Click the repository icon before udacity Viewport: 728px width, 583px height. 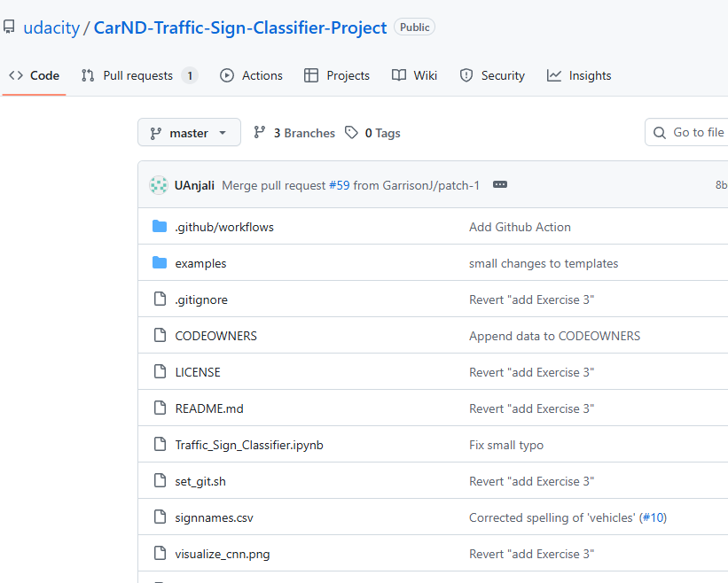coord(9,27)
